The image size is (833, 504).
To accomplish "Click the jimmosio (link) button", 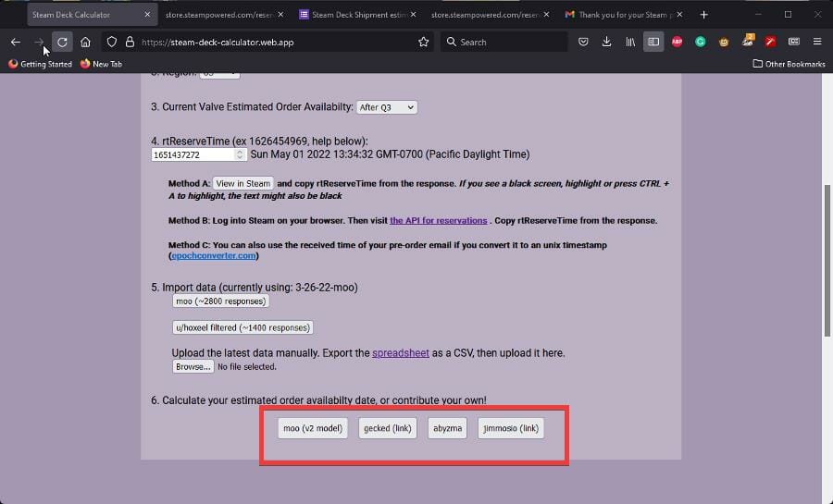I will (x=511, y=428).
